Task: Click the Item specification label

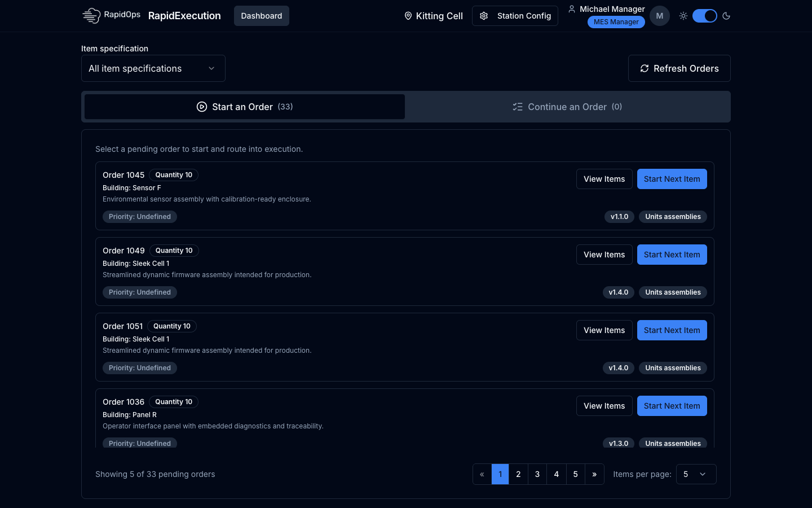Action: [114, 49]
